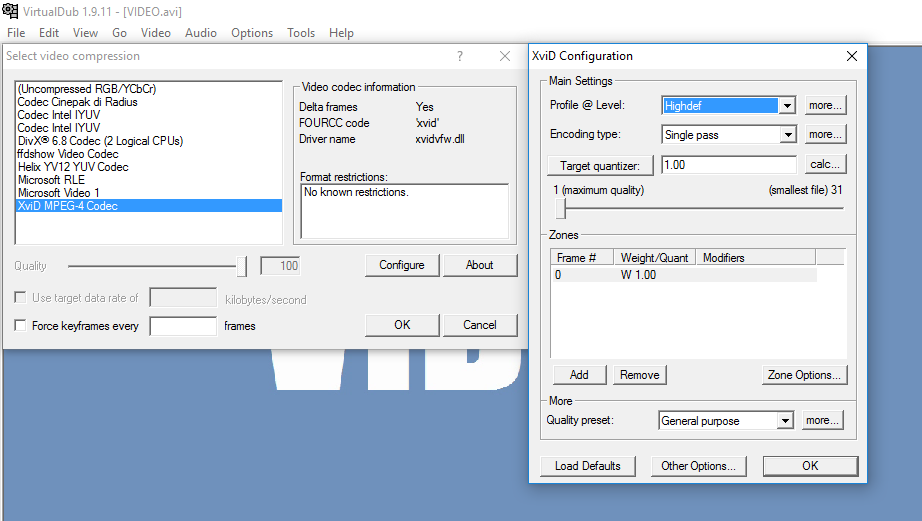The image size is (922, 521).
Task: Click the About button
Action: point(480,265)
